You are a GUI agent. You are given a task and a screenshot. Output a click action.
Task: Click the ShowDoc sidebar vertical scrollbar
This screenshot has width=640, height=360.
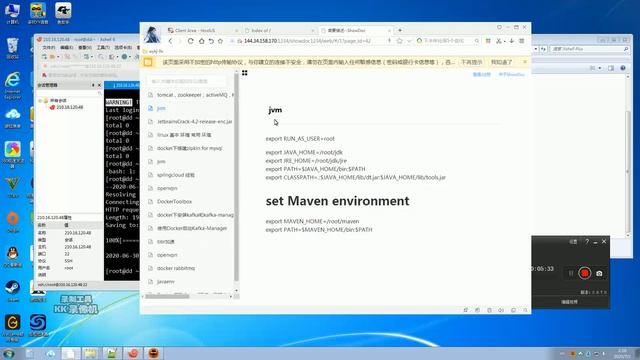point(236,178)
